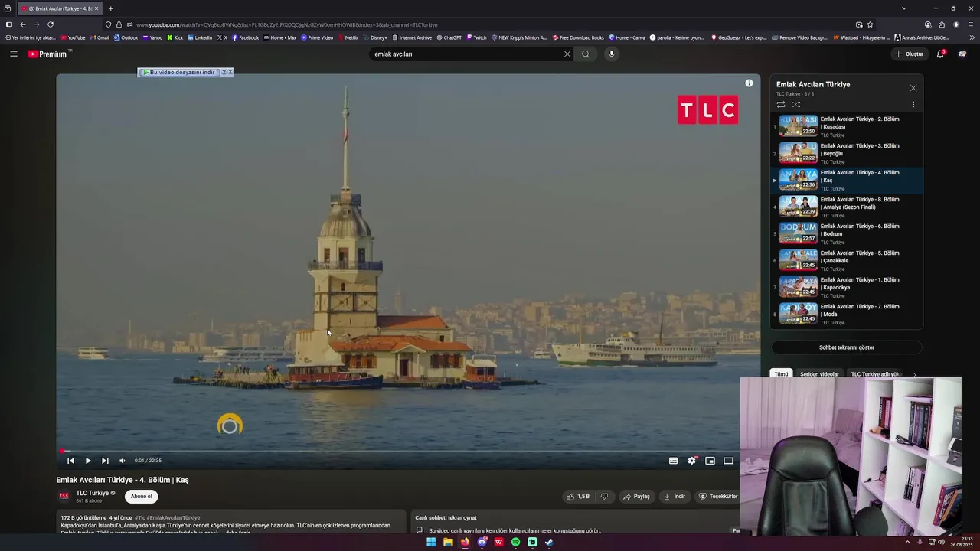The image size is (980, 551).
Task: Play 1. Bölüm Kapadokya from playlist
Action: pyautogui.click(x=846, y=287)
